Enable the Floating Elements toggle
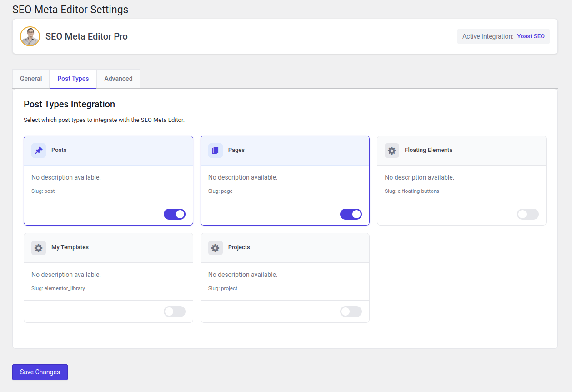 tap(528, 214)
